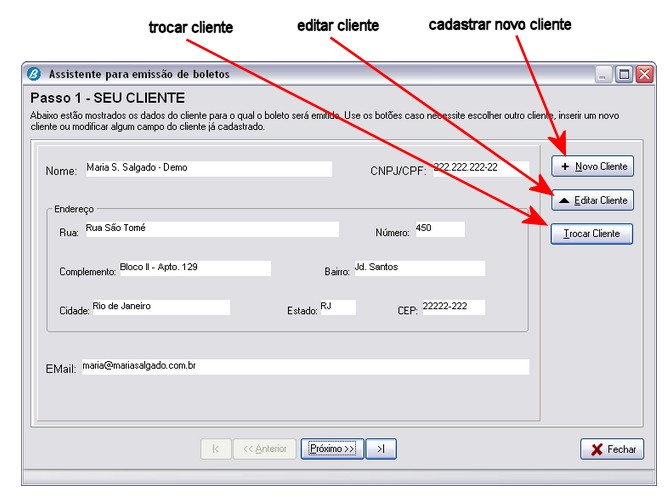Minimize the Assistente window
This screenshot has width=667, height=504.
pyautogui.click(x=604, y=74)
